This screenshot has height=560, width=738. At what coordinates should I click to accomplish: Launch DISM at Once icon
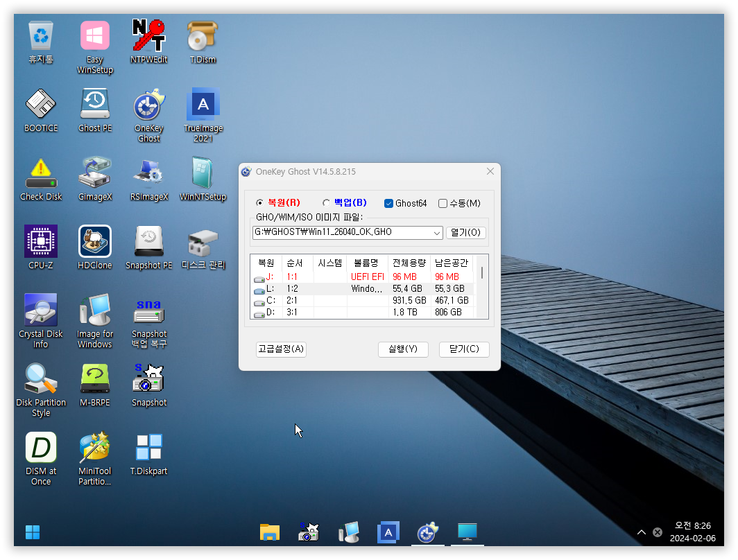coord(41,458)
